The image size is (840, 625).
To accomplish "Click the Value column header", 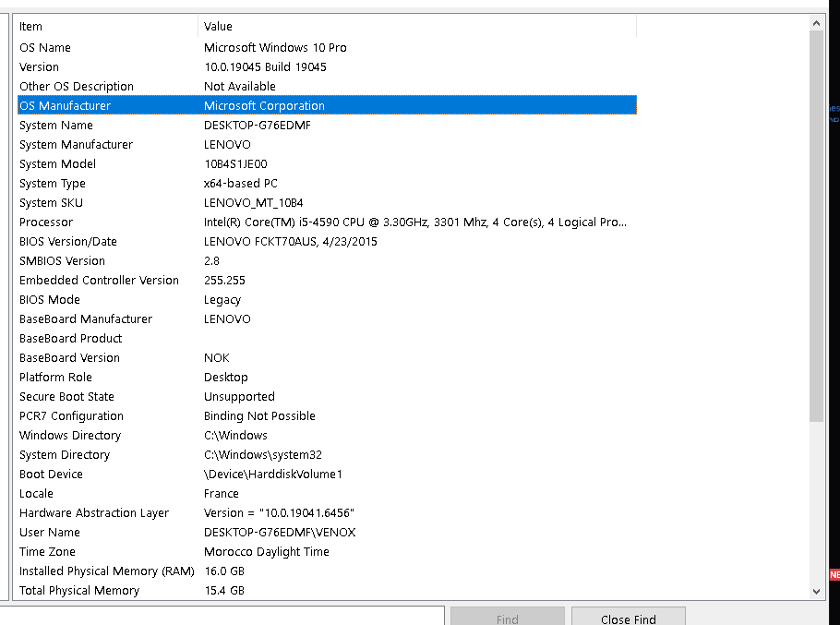I will [x=417, y=26].
